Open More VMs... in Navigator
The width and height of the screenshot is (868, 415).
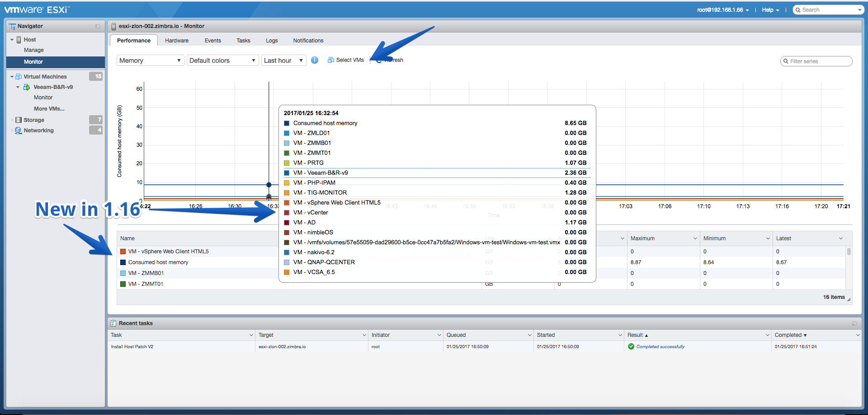pos(49,109)
